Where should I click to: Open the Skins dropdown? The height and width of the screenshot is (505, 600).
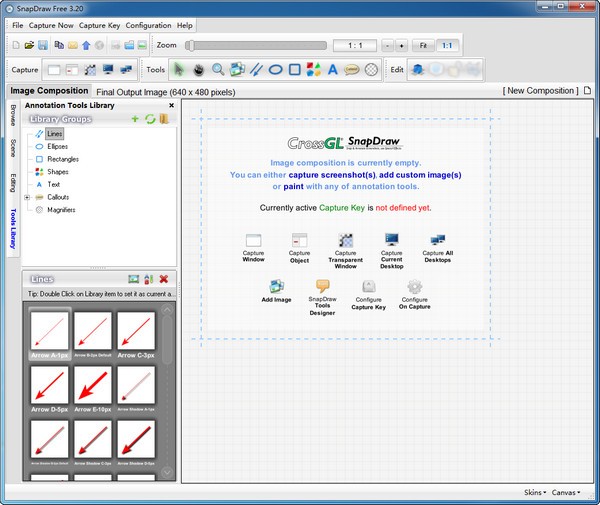coord(535,493)
